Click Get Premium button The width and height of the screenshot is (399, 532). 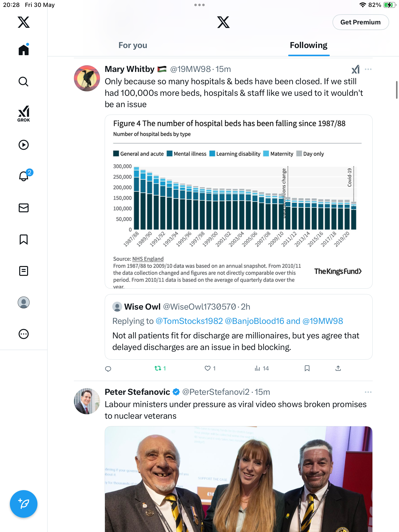tap(361, 22)
